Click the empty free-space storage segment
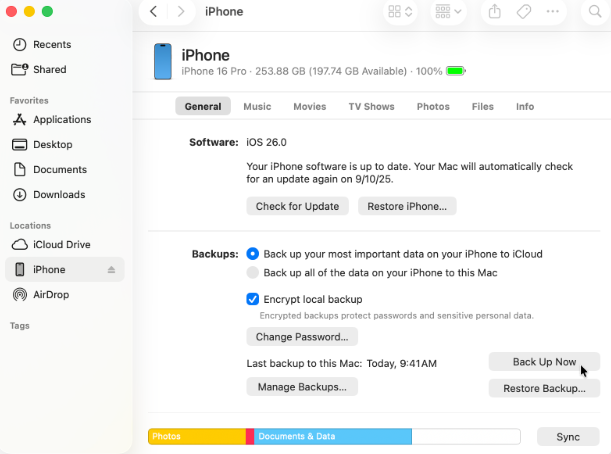Image resolution: width=611 pixels, height=454 pixels. click(466, 436)
